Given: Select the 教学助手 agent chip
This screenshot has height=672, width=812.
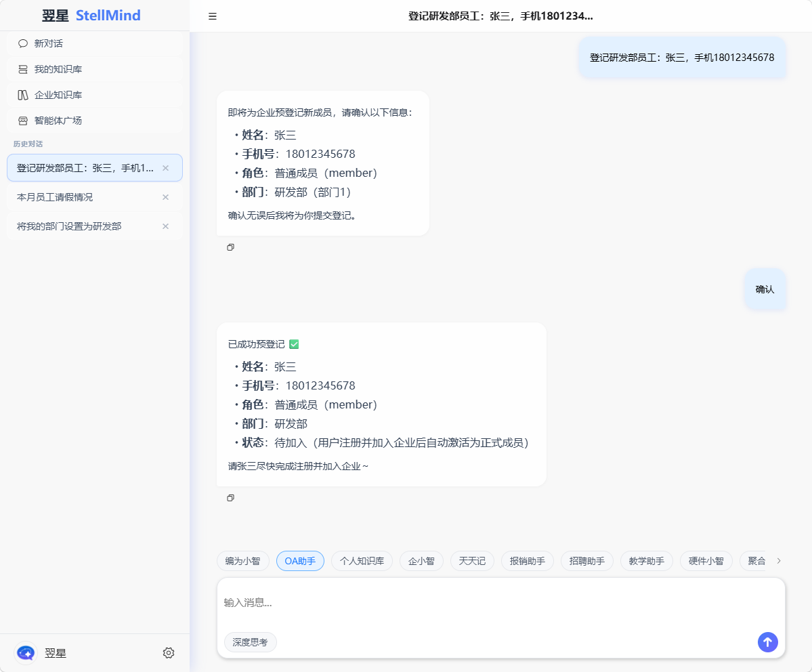Looking at the screenshot, I should pyautogui.click(x=647, y=561).
